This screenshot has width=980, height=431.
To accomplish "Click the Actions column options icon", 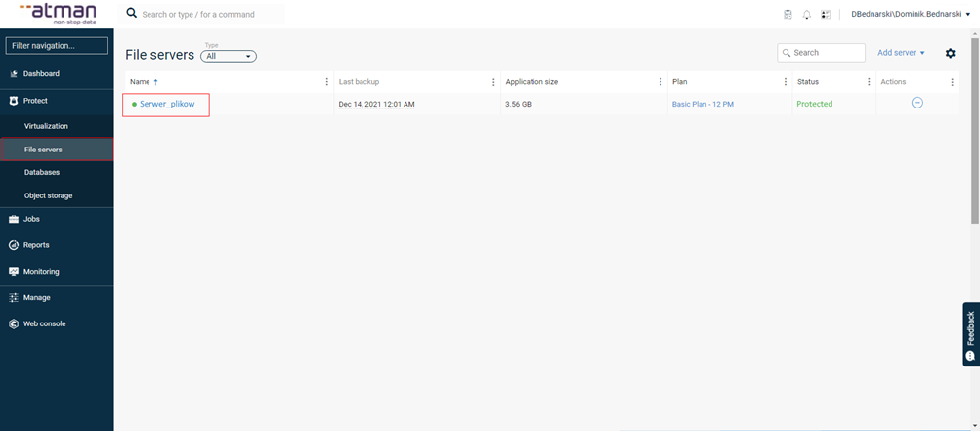I will pyautogui.click(x=952, y=82).
